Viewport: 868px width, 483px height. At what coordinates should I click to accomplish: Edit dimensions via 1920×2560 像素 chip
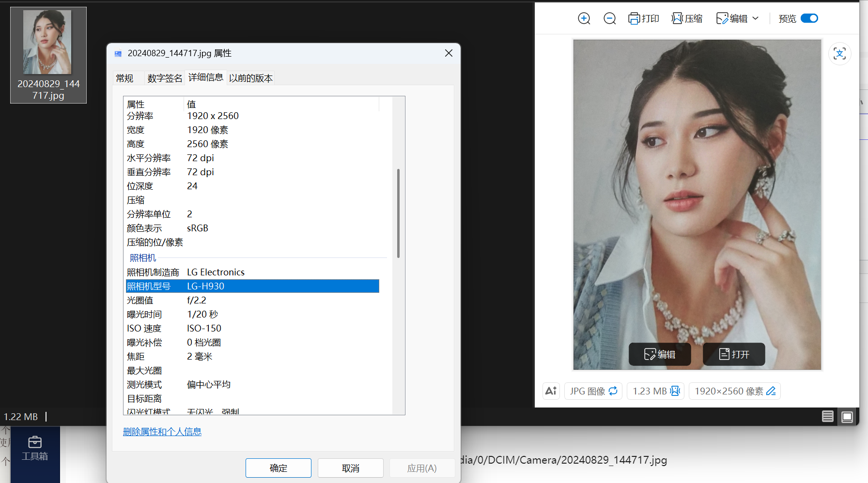(x=735, y=391)
